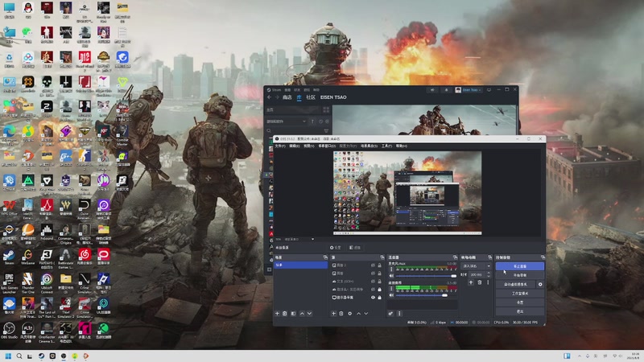The image size is (644, 362).
Task: Click the blue Stop Streaming button
Action: [519, 266]
